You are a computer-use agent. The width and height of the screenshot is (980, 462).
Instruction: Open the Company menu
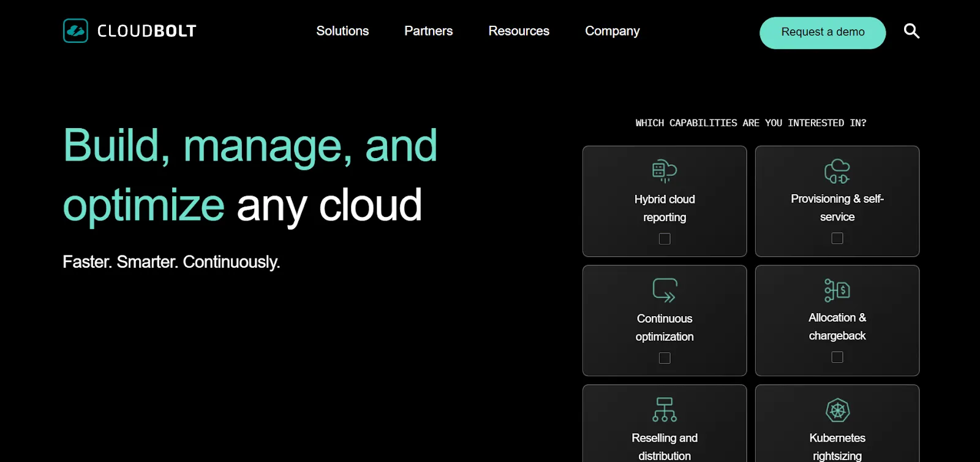612,31
